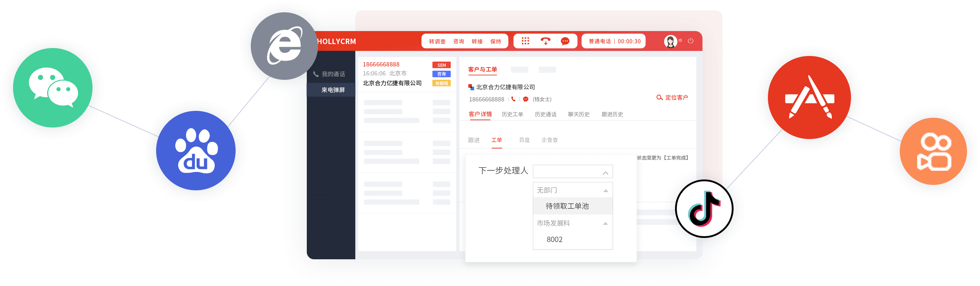
Task: Click 普通电话 call timer display
Action: click(614, 42)
